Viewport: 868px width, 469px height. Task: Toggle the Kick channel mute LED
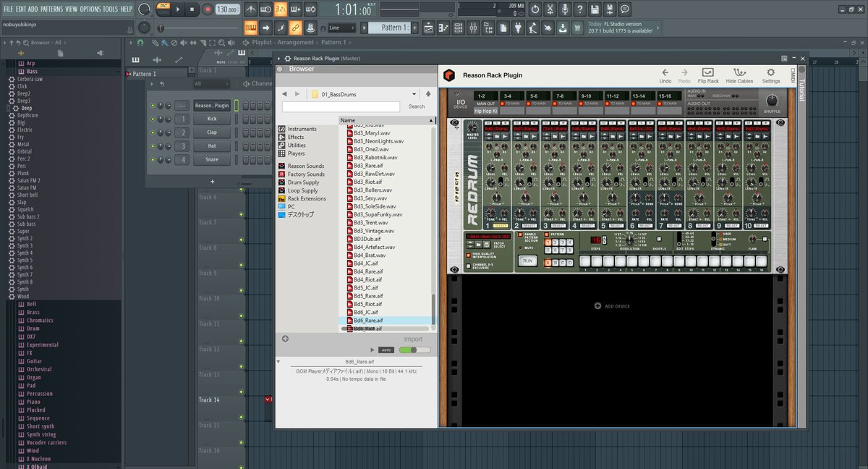[153, 119]
